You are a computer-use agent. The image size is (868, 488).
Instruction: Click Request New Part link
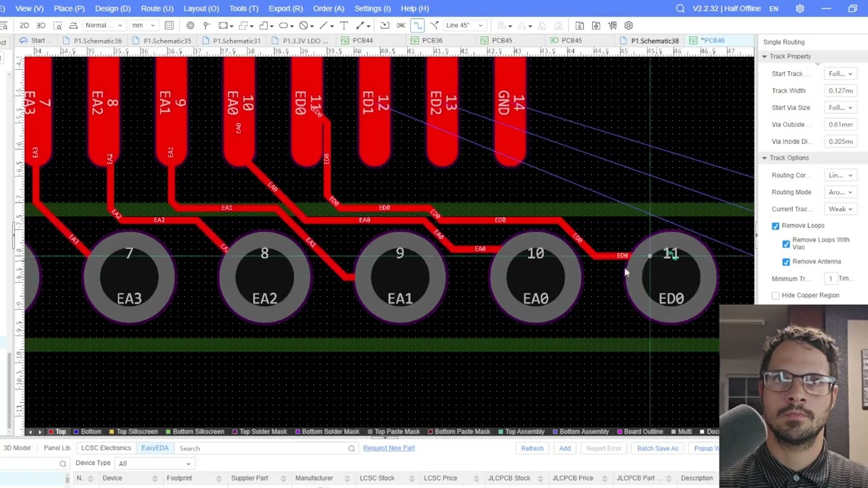[x=389, y=448]
